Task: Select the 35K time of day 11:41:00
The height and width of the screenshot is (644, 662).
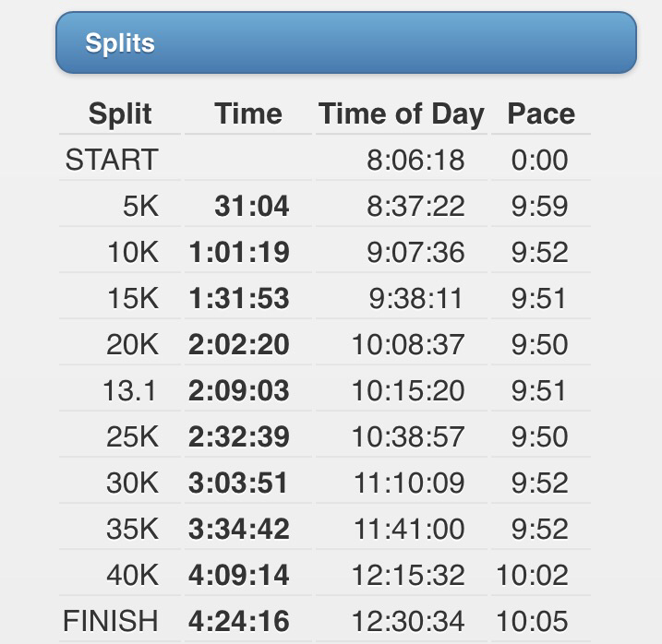Action: point(407,530)
